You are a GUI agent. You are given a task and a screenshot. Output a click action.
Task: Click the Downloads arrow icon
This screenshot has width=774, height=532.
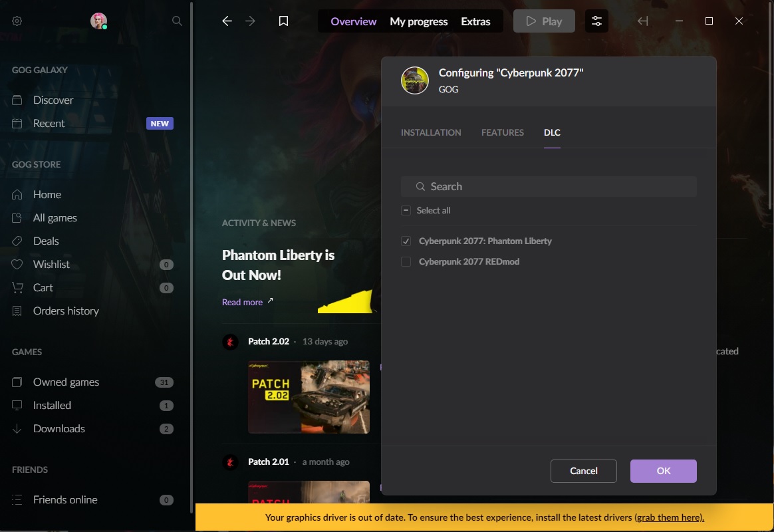tap(17, 428)
